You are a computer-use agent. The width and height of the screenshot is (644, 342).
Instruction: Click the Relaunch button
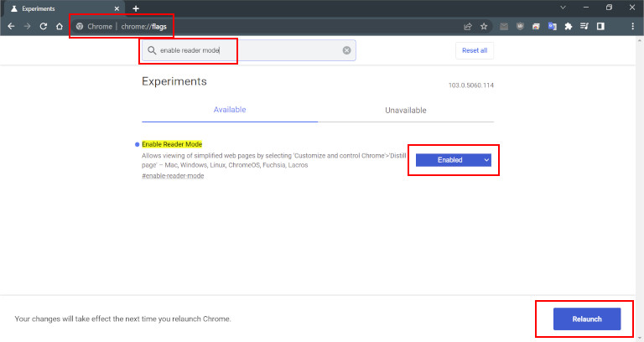pos(587,319)
